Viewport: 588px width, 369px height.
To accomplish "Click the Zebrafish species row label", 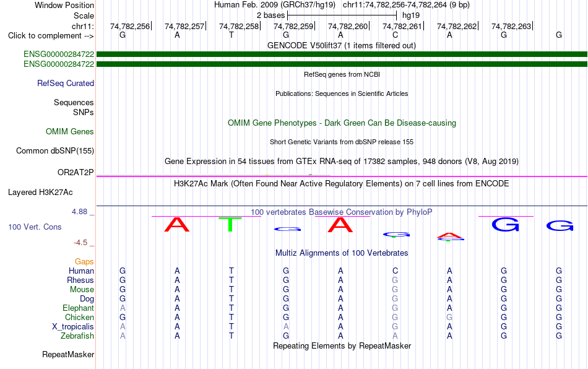I will click(77, 336).
